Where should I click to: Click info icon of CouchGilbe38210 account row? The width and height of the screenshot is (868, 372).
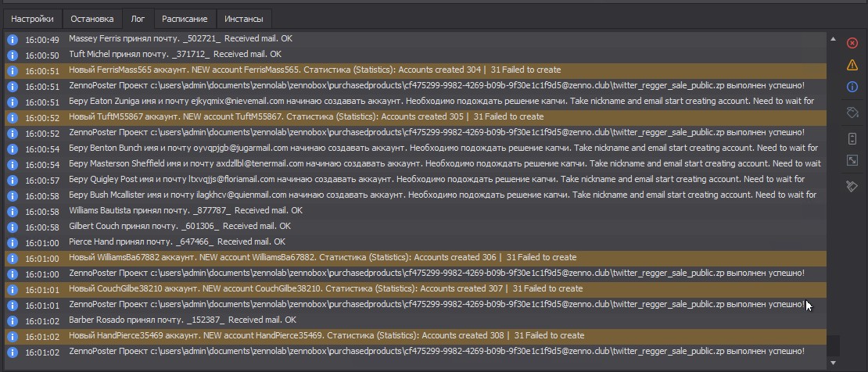pos(13,289)
